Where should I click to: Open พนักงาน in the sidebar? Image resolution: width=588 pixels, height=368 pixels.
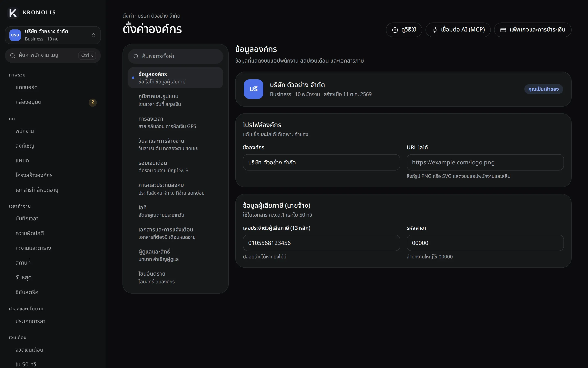53,131
